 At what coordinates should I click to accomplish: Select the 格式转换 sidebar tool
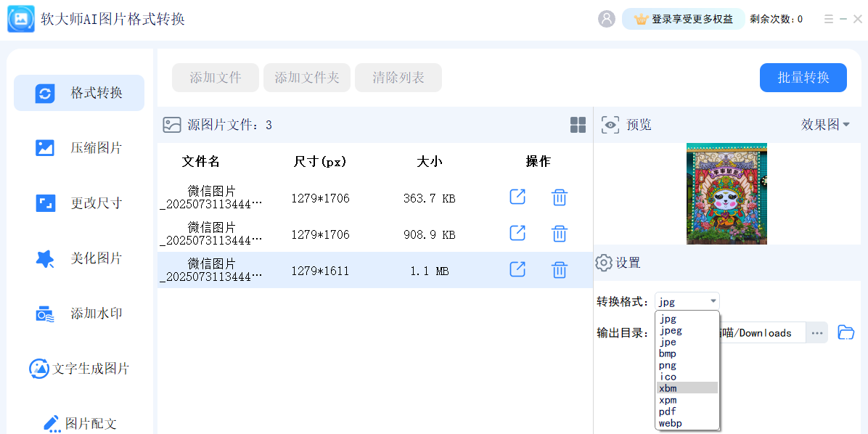(x=78, y=92)
